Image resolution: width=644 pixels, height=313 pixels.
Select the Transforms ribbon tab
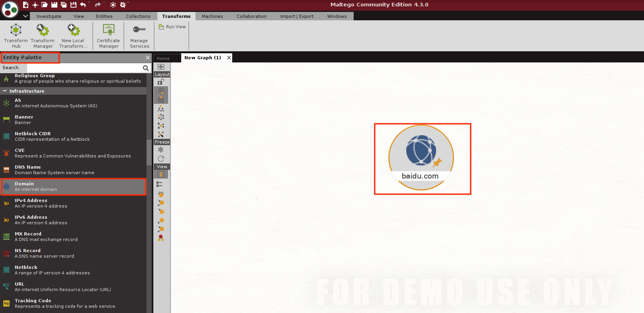coord(176,16)
